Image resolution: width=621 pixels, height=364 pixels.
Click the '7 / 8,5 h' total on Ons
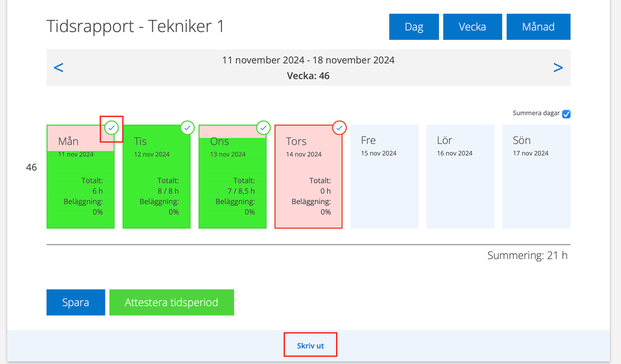(x=241, y=191)
